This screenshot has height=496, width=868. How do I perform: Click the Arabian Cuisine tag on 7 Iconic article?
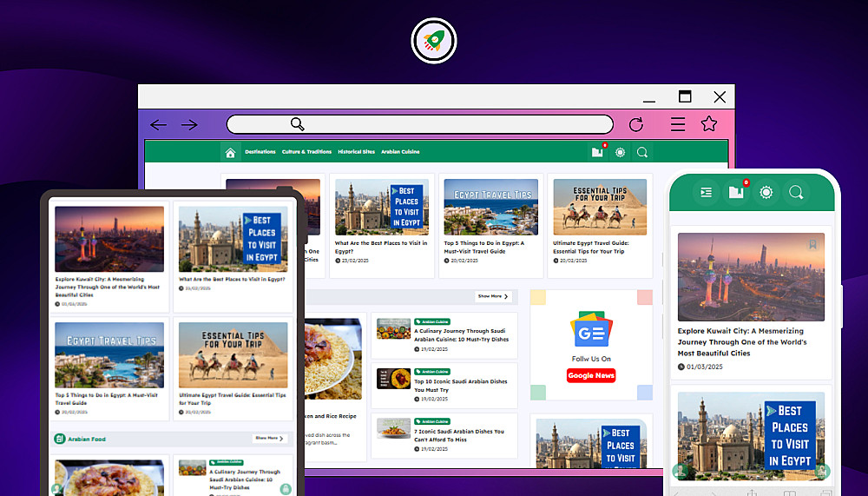tap(432, 421)
